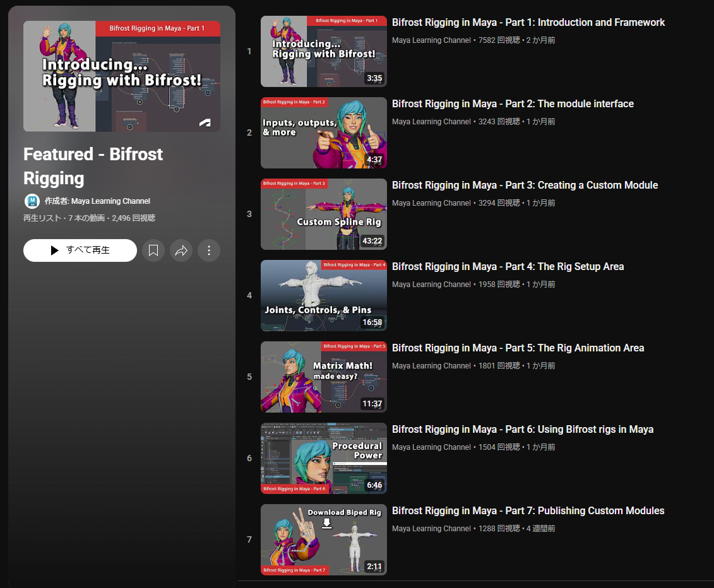Viewport: 714px width, 588px height.
Task: Click the share arrow icon
Action: pyautogui.click(x=181, y=250)
